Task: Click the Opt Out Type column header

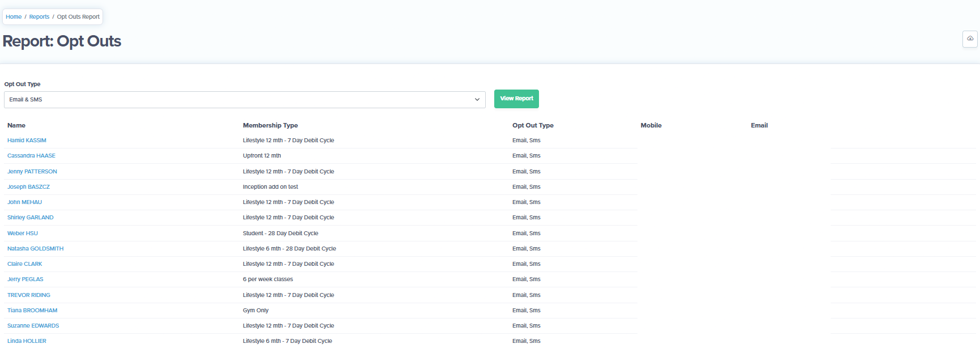Action: pyautogui.click(x=533, y=126)
